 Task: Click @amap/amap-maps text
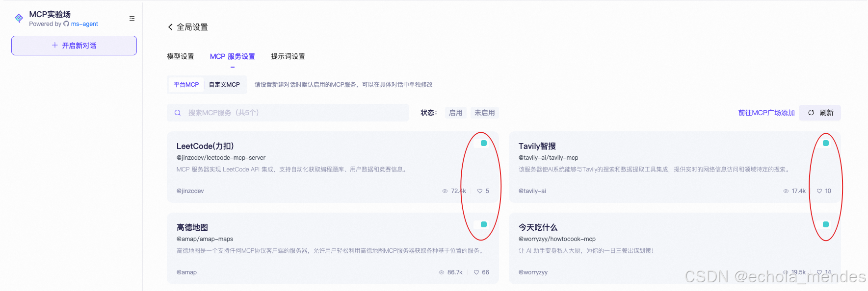pos(205,239)
